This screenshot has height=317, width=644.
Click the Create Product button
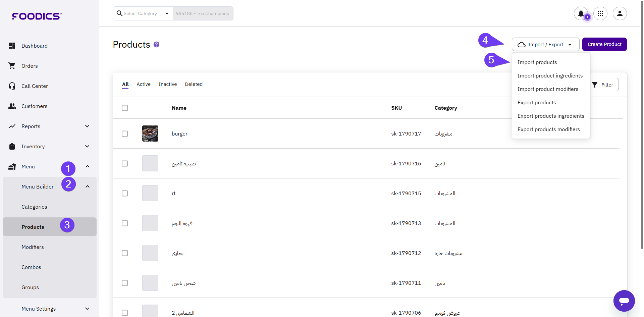pyautogui.click(x=604, y=44)
